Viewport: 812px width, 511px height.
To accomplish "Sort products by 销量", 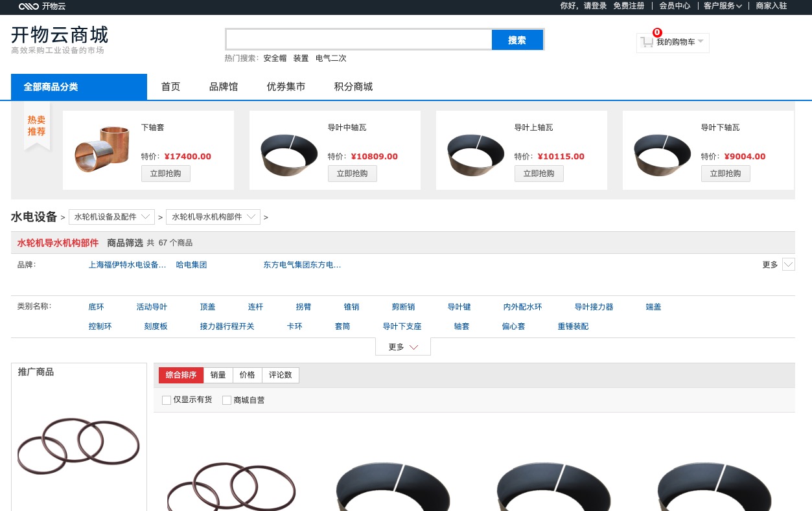I will [x=218, y=375].
